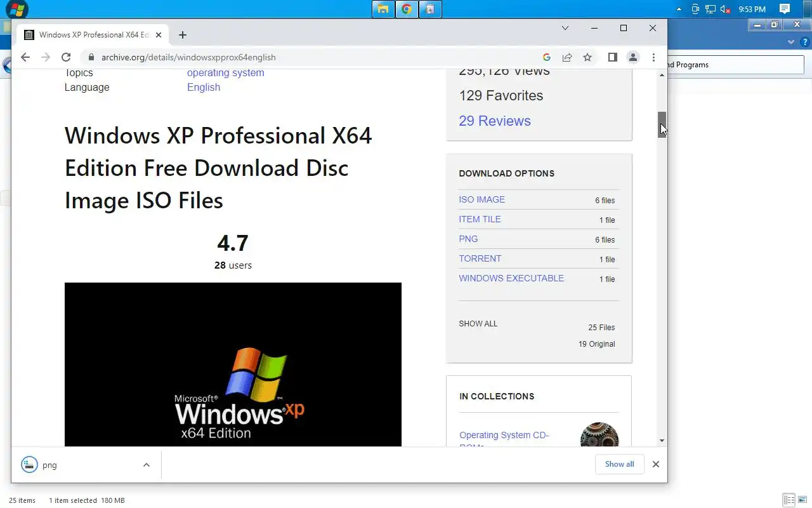Click the 1 item selected 180 MB status
This screenshot has height=508, width=812.
point(87,500)
